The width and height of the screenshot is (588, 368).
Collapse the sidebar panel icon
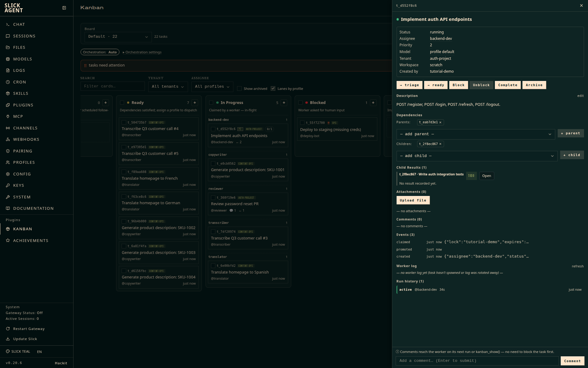pos(64,8)
